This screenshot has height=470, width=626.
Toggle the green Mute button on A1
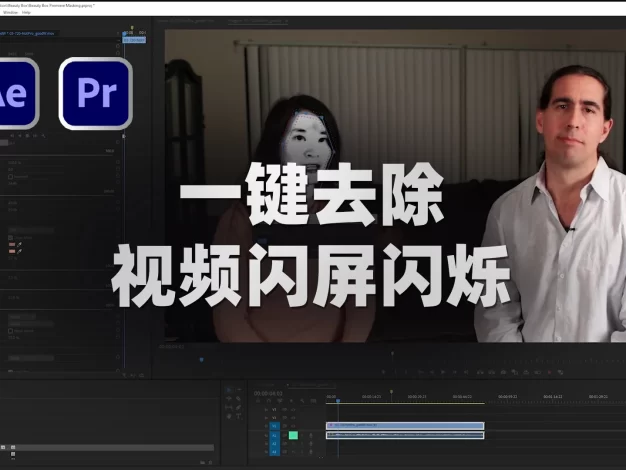[x=293, y=435]
